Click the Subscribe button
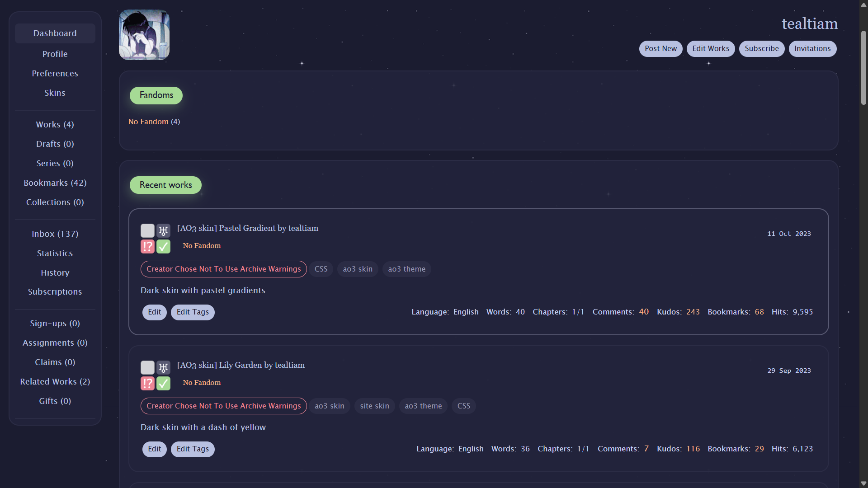 [761, 49]
